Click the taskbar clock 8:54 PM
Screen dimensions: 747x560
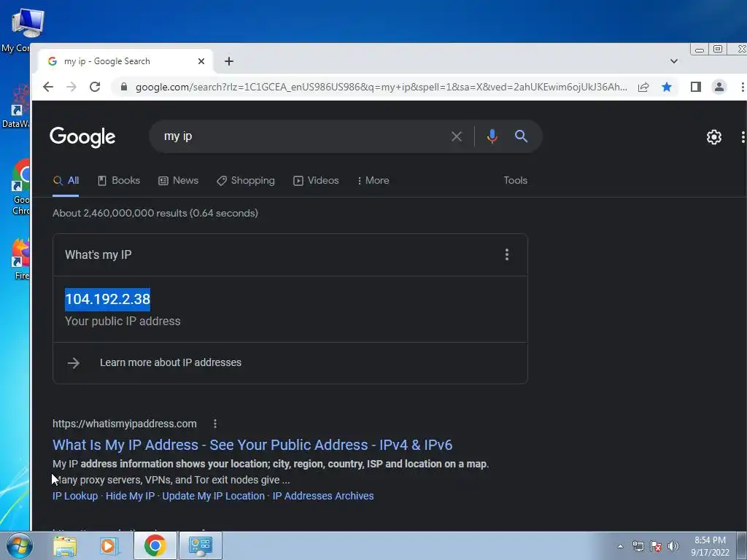pos(710,540)
